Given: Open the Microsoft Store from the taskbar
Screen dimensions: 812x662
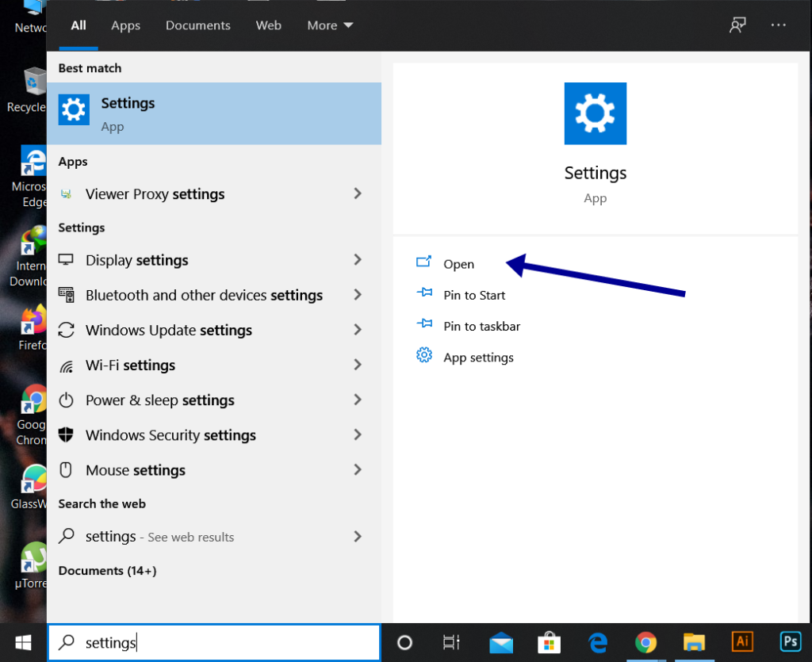Looking at the screenshot, I should [x=550, y=642].
